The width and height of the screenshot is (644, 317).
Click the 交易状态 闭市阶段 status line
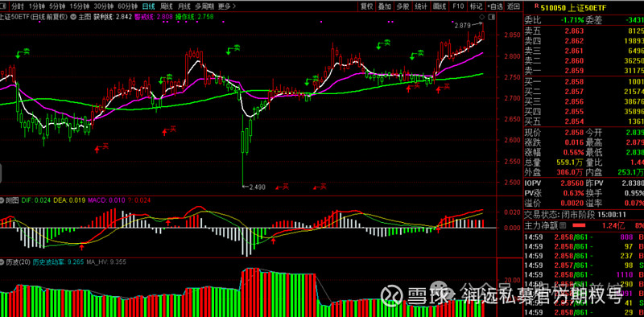click(x=575, y=214)
